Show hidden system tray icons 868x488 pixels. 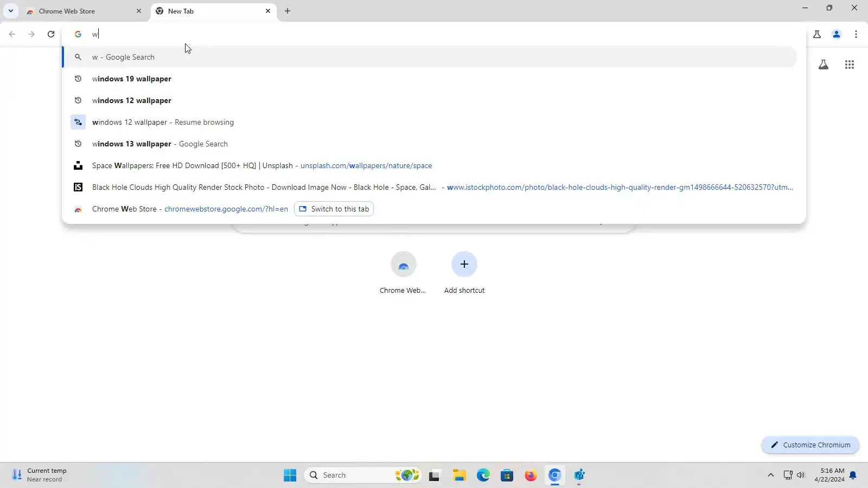(x=771, y=475)
